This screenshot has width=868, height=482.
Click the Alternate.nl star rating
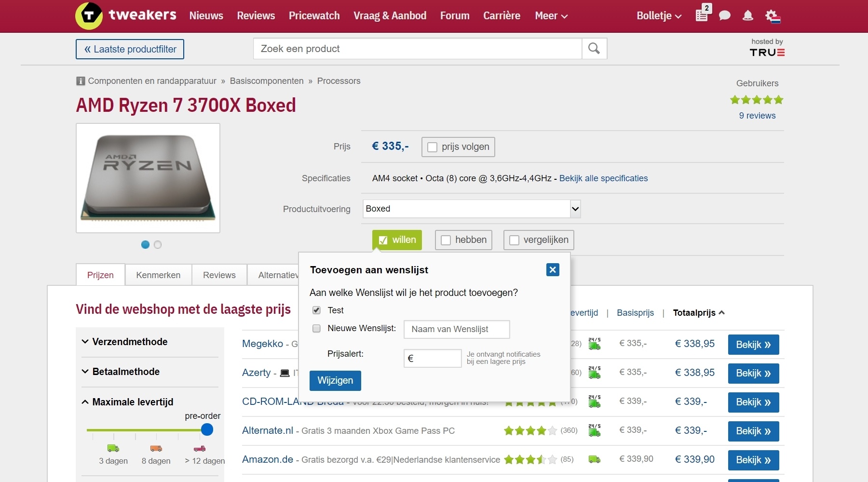tap(530, 430)
